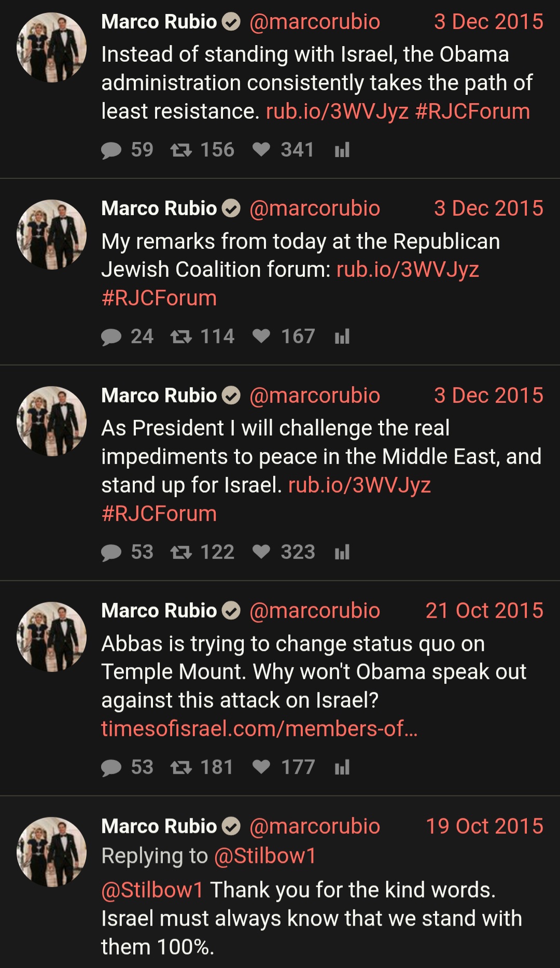This screenshot has width=560, height=968.
Task: Click reply icon on Obama administration tweet
Action: (111, 150)
